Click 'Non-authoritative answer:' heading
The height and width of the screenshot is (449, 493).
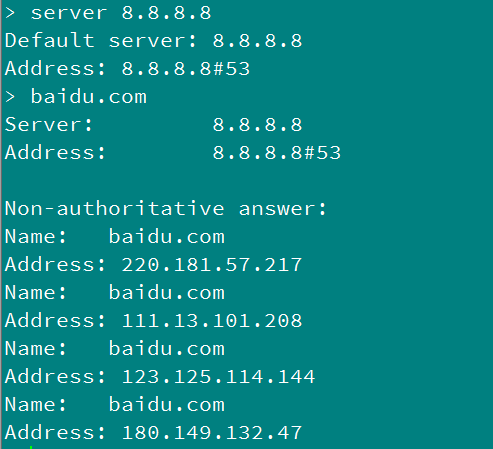coord(166,209)
